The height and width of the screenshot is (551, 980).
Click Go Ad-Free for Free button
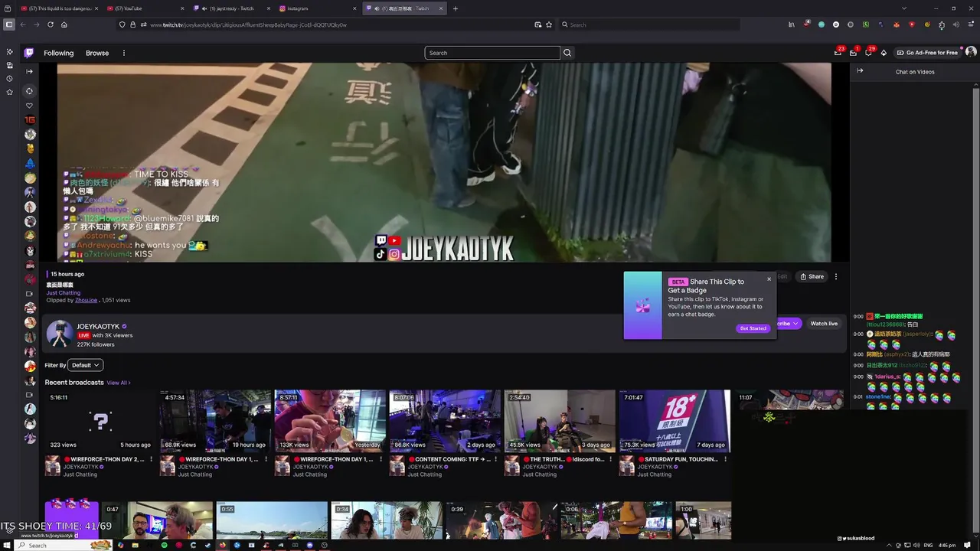pyautogui.click(x=927, y=53)
